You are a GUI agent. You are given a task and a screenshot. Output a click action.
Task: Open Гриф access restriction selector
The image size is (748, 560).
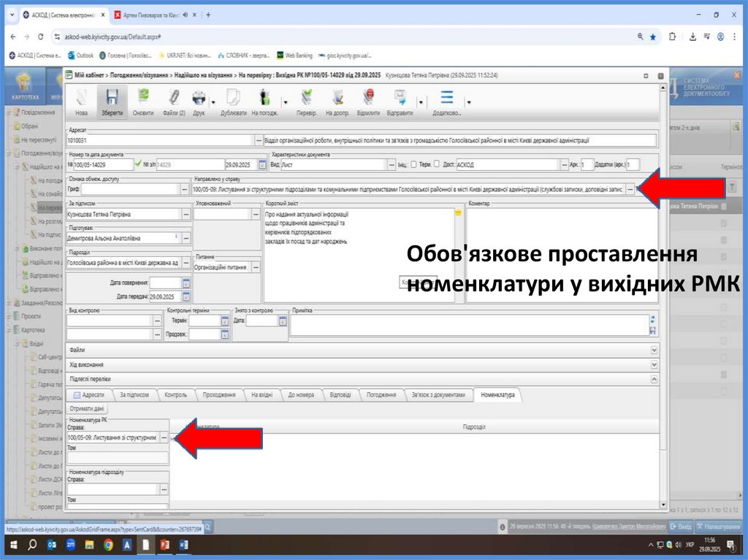[185, 189]
